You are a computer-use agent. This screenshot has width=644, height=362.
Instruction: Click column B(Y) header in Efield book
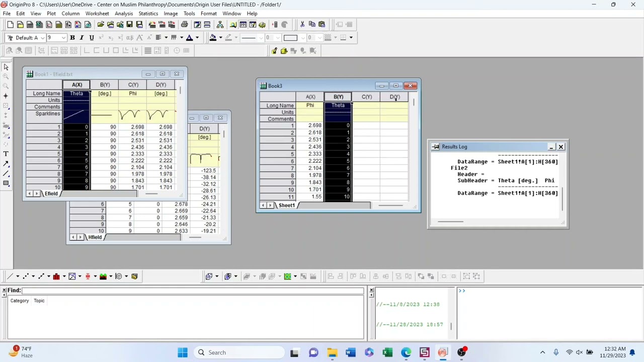tap(105, 85)
